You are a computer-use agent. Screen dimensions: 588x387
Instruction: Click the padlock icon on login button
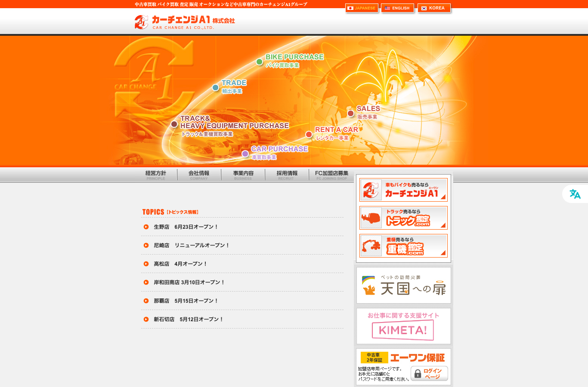point(418,374)
